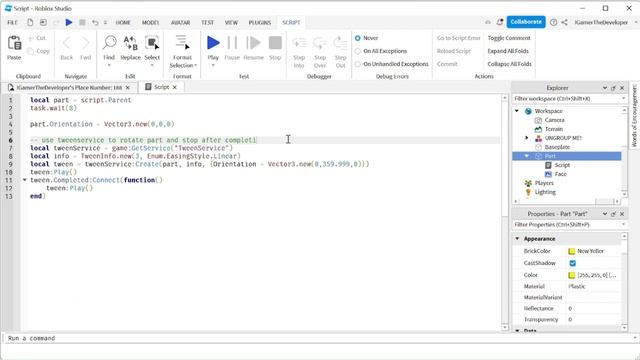Image resolution: width=640 pixels, height=360 pixels.
Task: Click Collapse All Folds action
Action: pyautogui.click(x=509, y=64)
